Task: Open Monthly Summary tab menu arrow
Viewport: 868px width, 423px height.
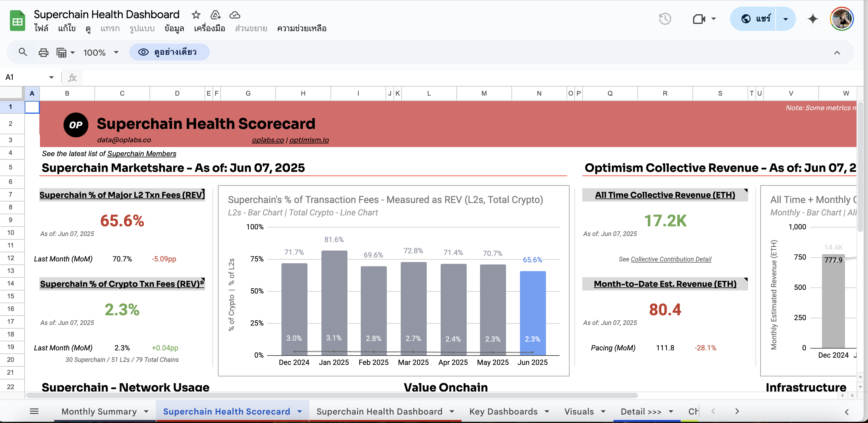Action: pyautogui.click(x=146, y=412)
